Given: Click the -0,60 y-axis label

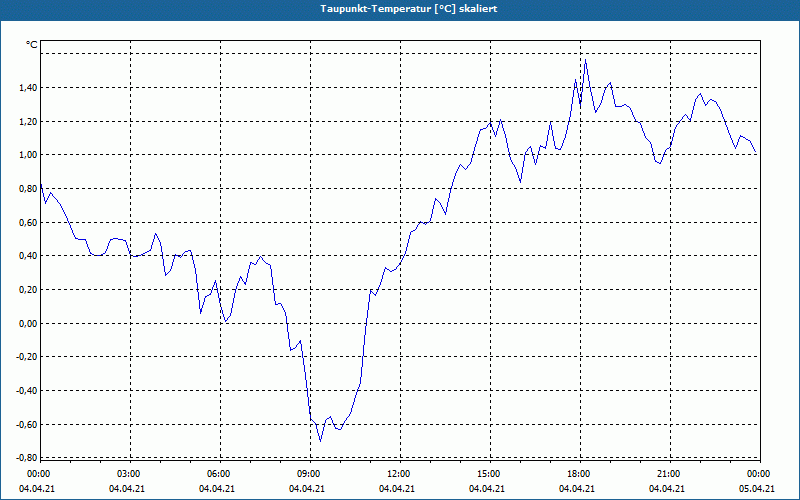Looking at the screenshot, I should click(27, 424).
